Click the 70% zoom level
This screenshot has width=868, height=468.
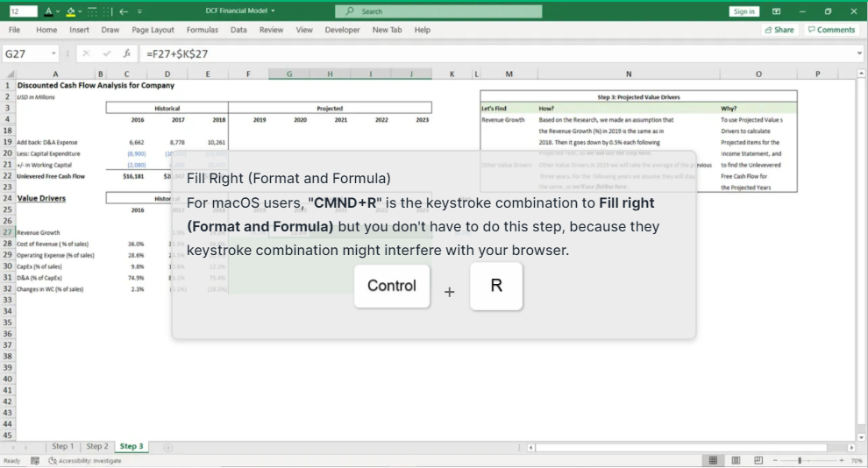pyautogui.click(x=857, y=460)
